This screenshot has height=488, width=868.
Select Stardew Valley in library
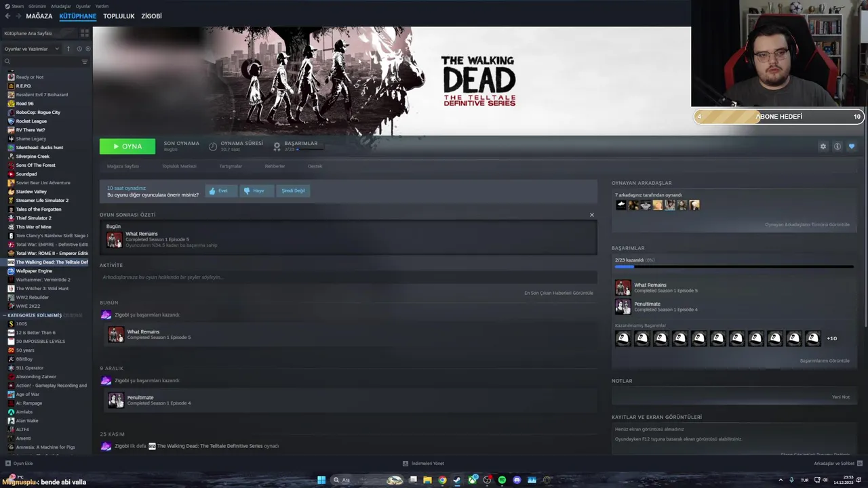coord(31,192)
